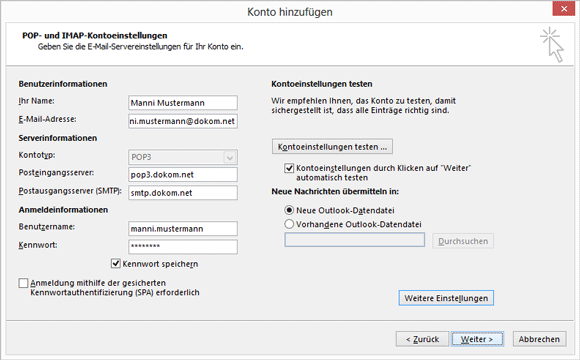
Task: Click the 'Anmeldeinformationen' heading
Action: [x=63, y=210]
